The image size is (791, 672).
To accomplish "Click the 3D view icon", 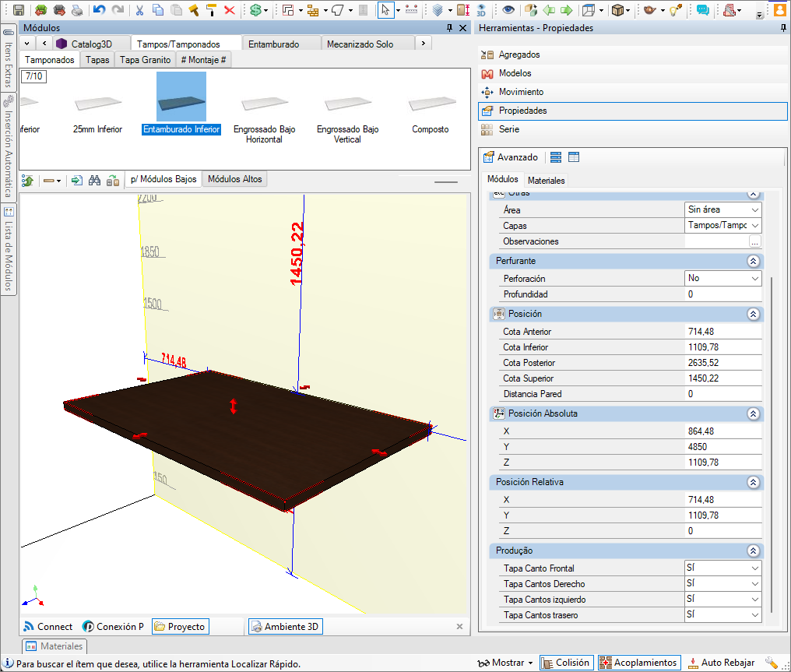I will coord(481,10).
